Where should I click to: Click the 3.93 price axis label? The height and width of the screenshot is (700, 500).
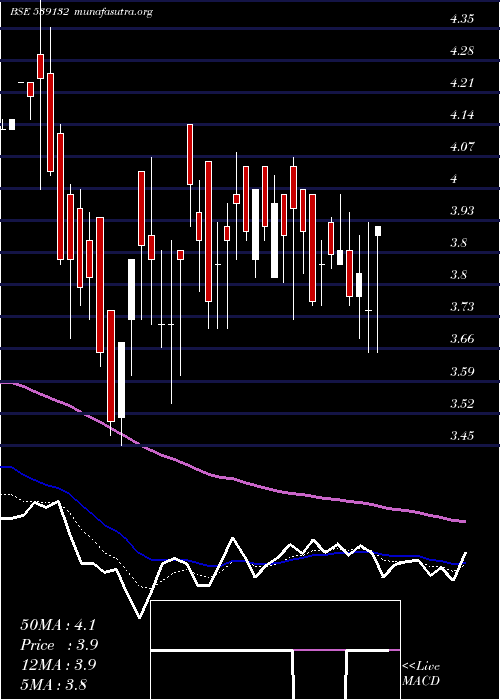462,210
